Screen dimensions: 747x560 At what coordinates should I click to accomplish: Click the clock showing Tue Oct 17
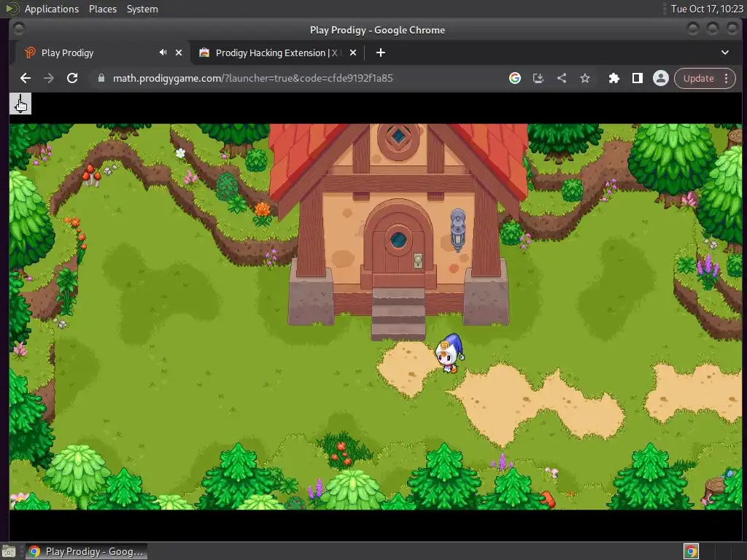706,9
